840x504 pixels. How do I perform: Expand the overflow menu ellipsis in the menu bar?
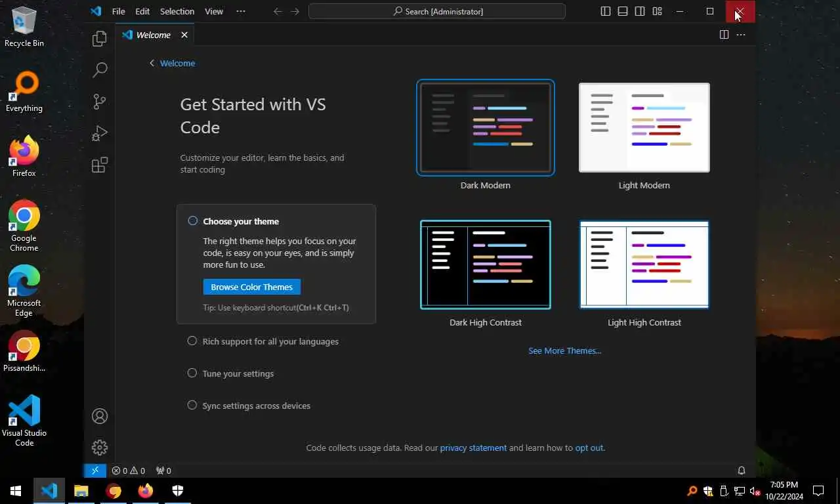point(241,11)
